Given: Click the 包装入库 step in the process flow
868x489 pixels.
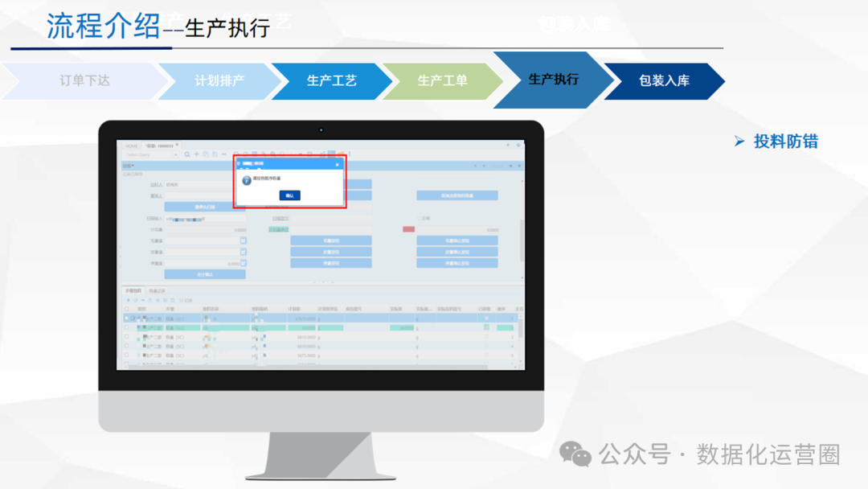Looking at the screenshot, I should (665, 81).
